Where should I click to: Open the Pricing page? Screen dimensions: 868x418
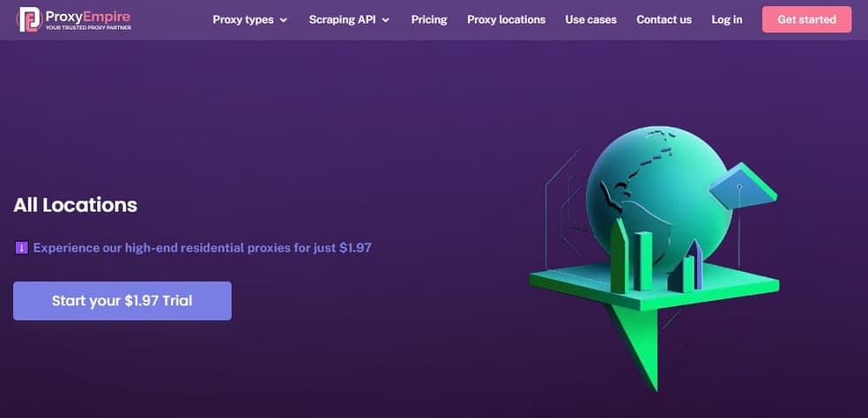pos(429,19)
